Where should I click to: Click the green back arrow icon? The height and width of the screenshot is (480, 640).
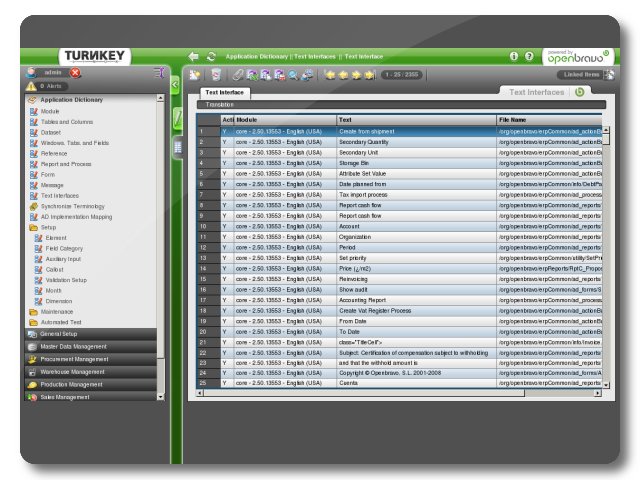click(x=193, y=57)
